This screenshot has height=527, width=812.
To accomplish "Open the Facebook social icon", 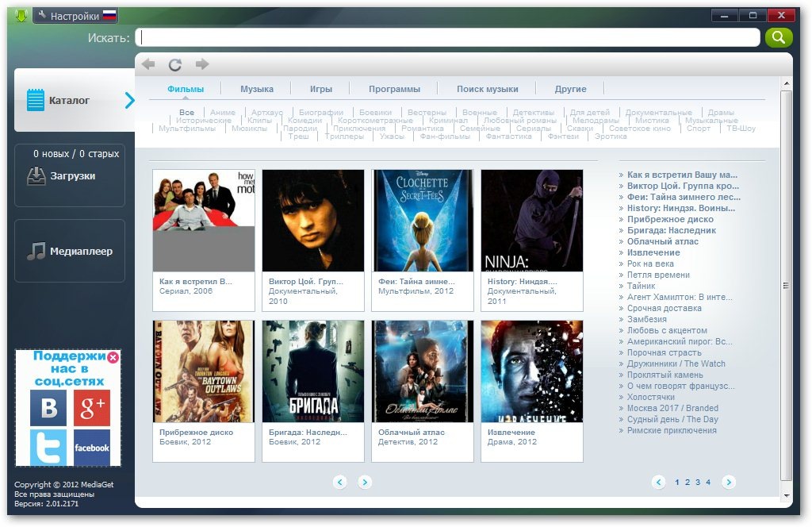I will point(92,448).
